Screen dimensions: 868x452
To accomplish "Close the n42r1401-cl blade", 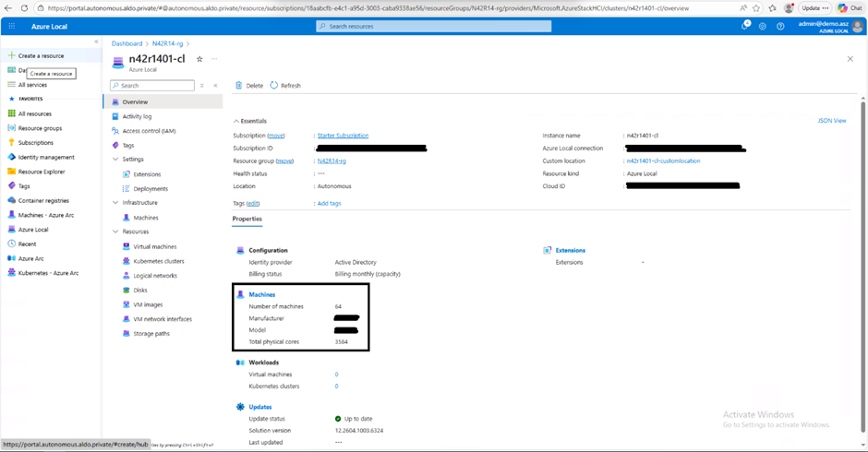I will (x=850, y=59).
